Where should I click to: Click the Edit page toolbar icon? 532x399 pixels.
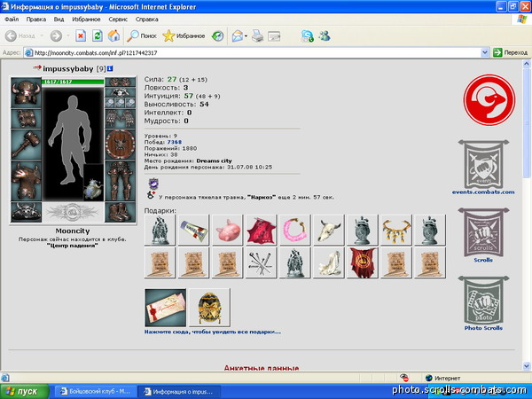point(274,36)
